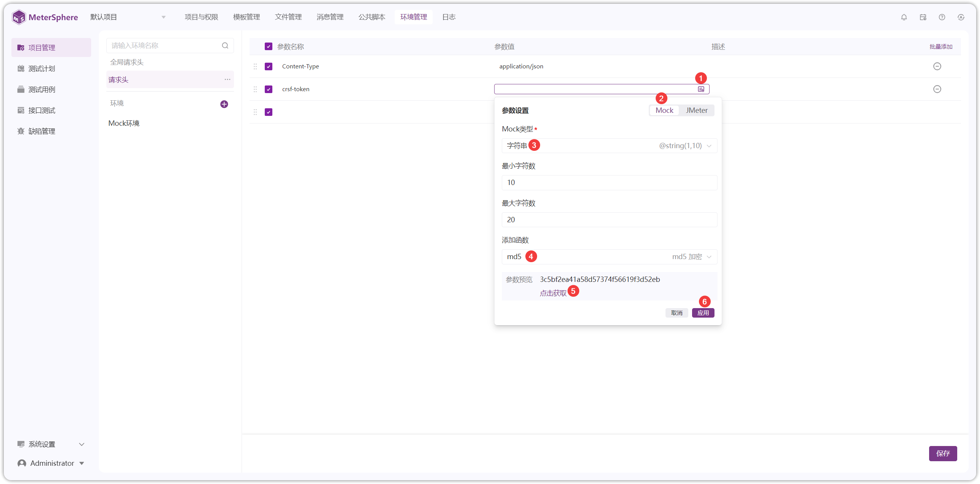Switch parameter mode to JMeter

pyautogui.click(x=697, y=110)
